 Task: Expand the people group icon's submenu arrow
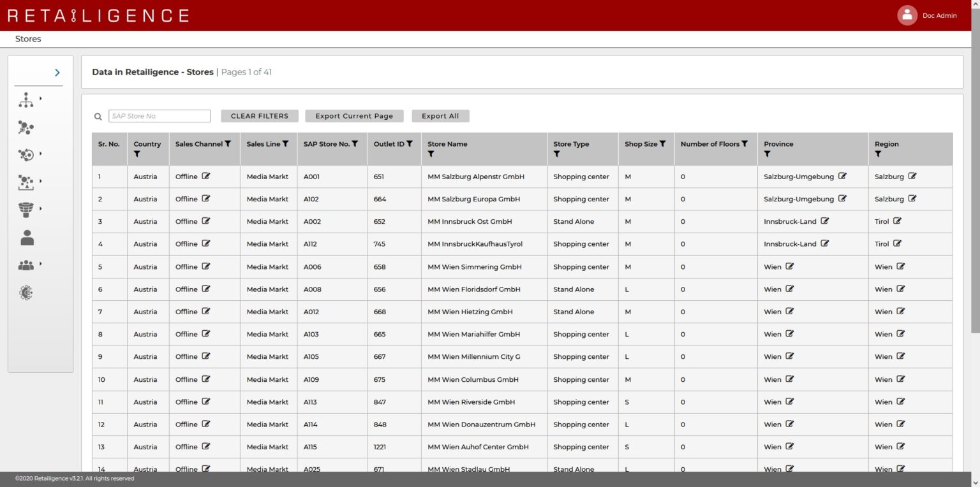40,264
